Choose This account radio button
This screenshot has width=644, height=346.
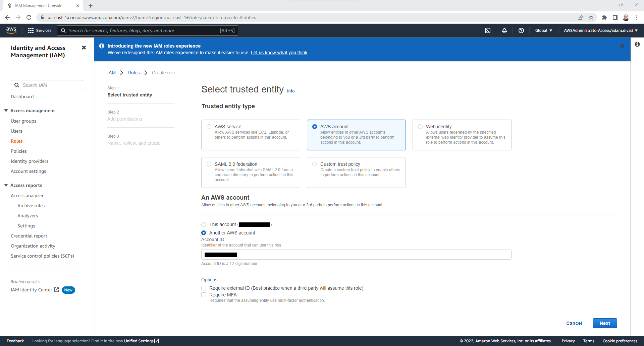pyautogui.click(x=204, y=224)
